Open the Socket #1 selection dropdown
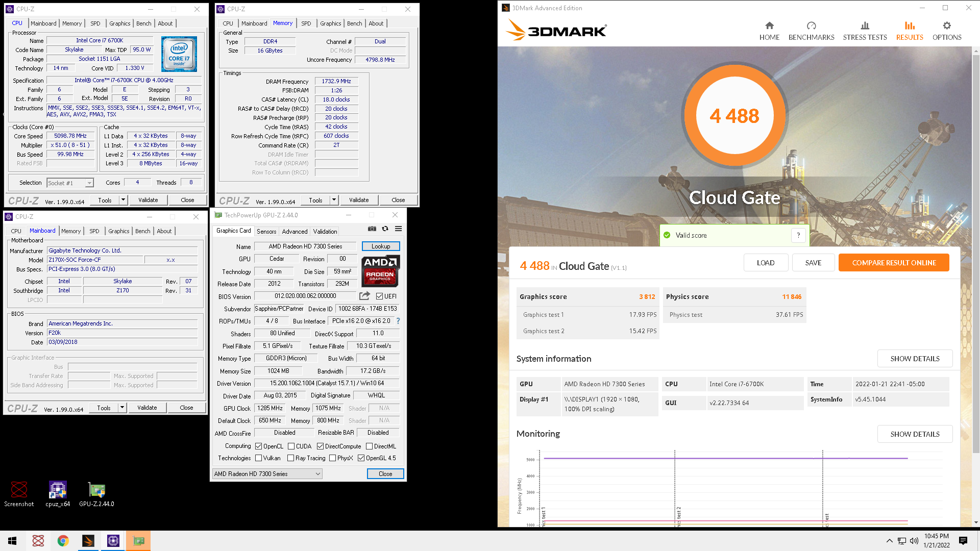Screen dimensions: 980x551 (70, 183)
